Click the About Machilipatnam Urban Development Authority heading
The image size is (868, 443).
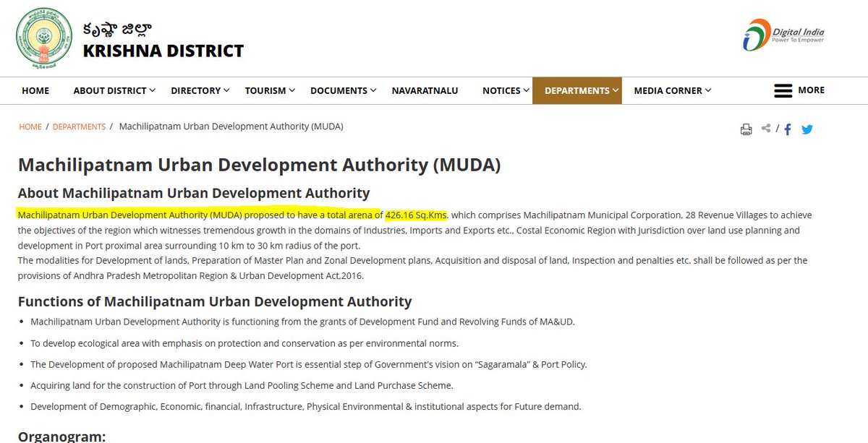194,193
